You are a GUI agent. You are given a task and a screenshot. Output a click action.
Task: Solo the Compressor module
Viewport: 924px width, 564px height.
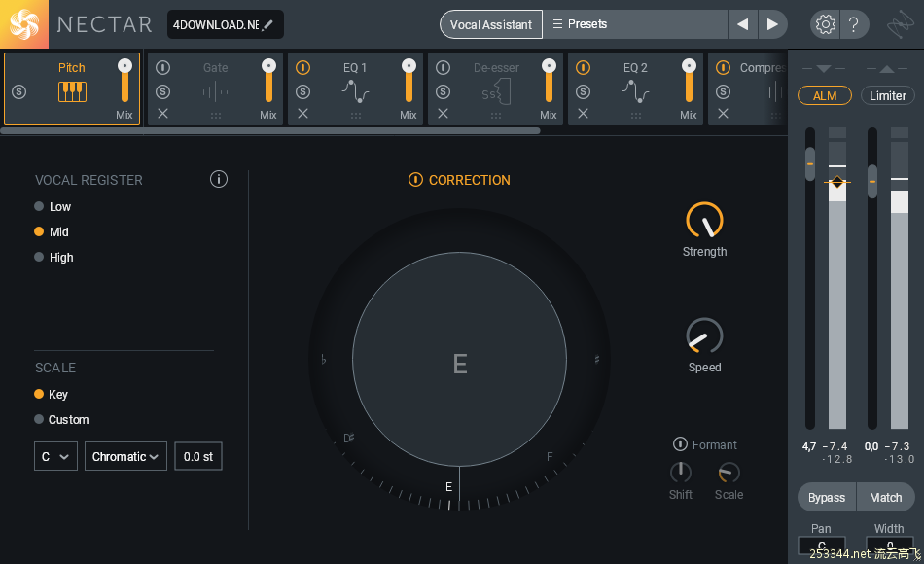(723, 92)
